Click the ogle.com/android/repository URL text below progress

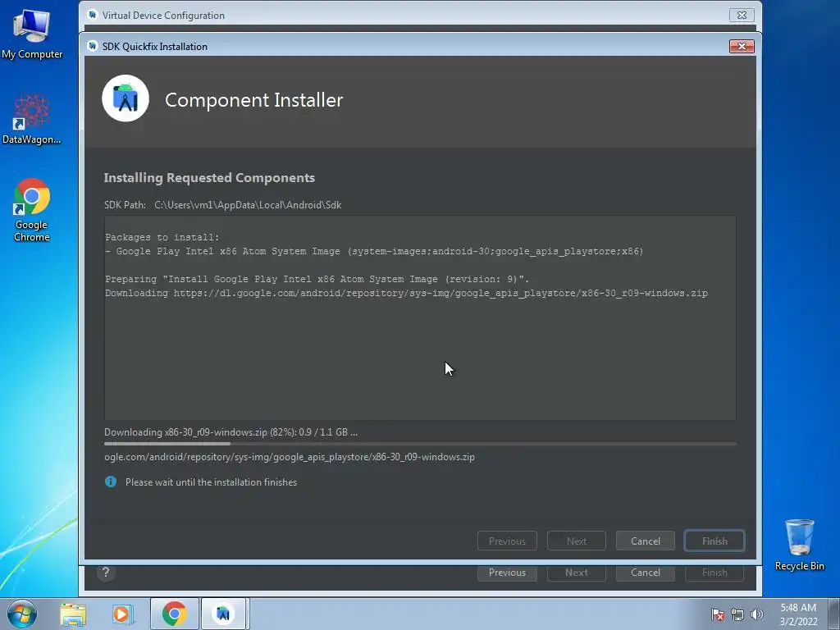[290, 456]
